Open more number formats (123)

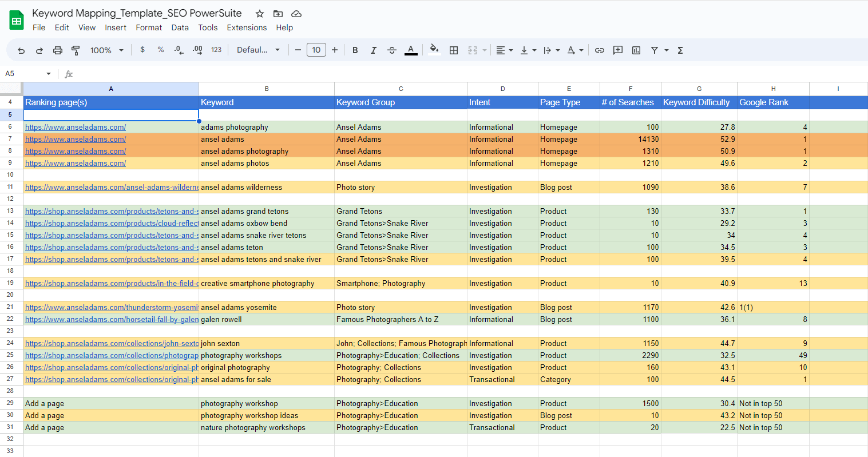[x=216, y=50]
